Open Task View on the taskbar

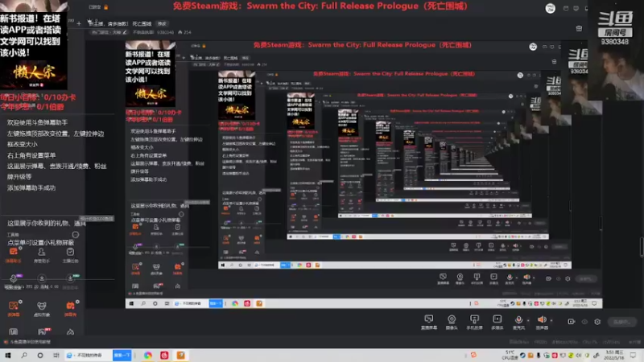pyautogui.click(x=56, y=356)
